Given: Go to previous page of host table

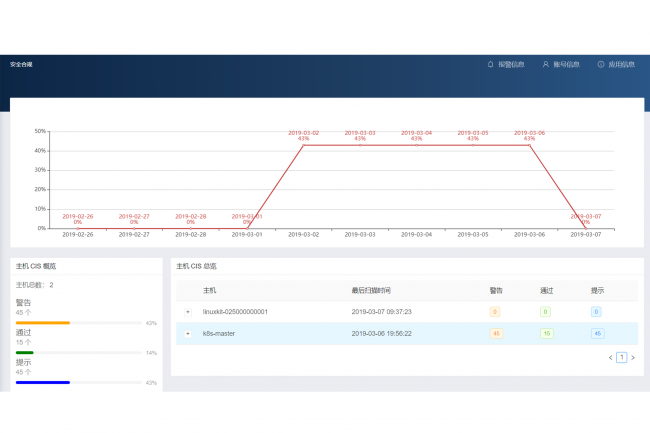Looking at the screenshot, I should pos(610,357).
